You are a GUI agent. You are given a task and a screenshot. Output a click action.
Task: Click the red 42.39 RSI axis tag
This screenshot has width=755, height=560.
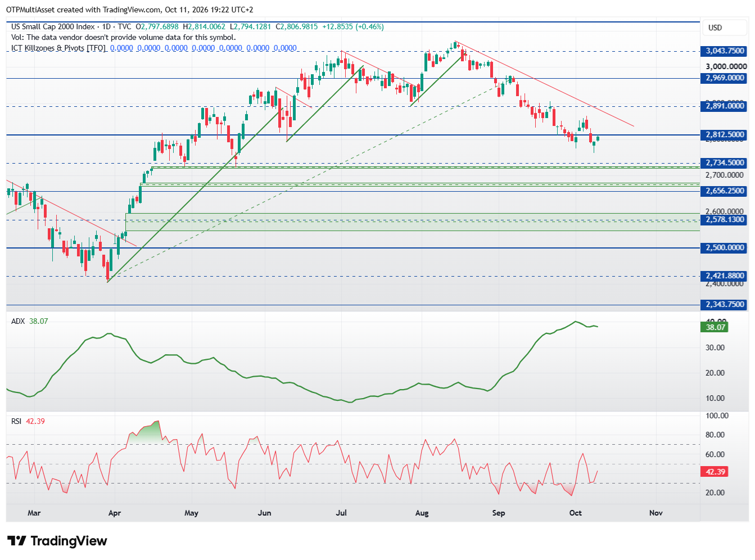pyautogui.click(x=715, y=472)
